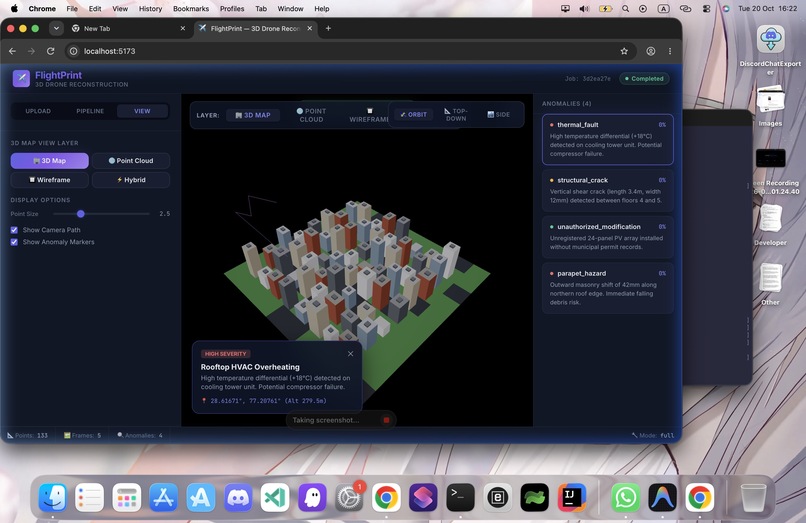Open the Control Center icon

click(706, 9)
